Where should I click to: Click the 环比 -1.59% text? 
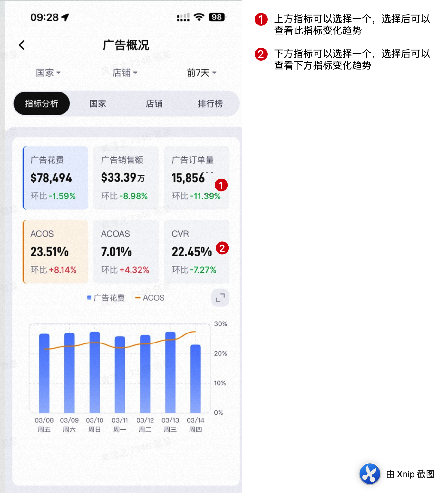tap(53, 196)
